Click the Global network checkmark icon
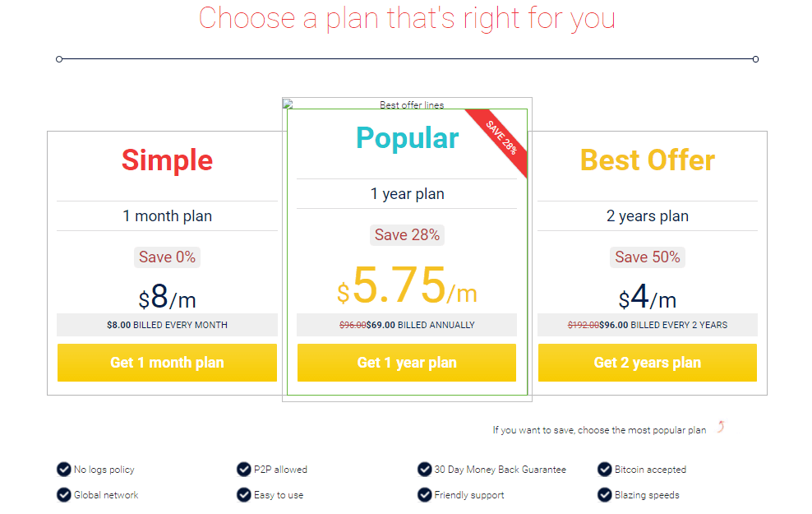The width and height of the screenshot is (812, 514). pyautogui.click(x=64, y=495)
